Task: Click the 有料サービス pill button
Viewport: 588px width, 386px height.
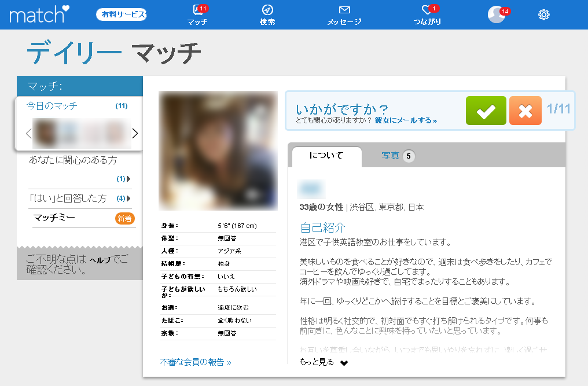Action: coord(121,14)
